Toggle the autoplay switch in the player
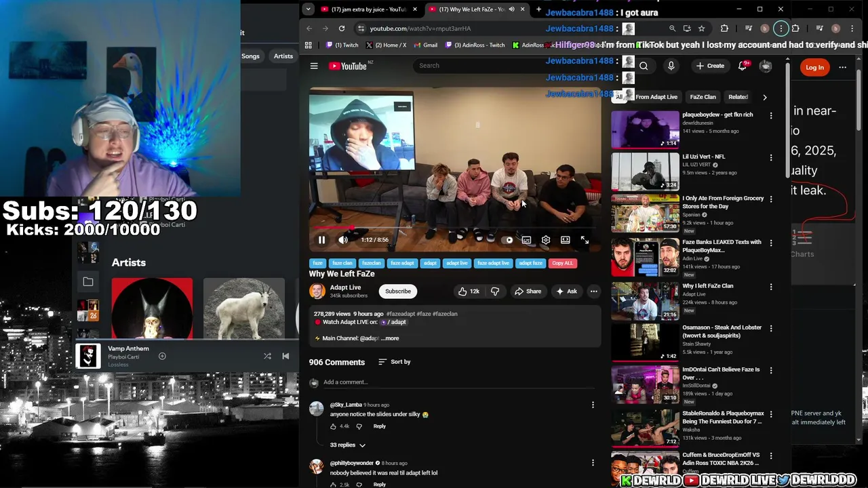The height and width of the screenshot is (488, 868). 508,240
